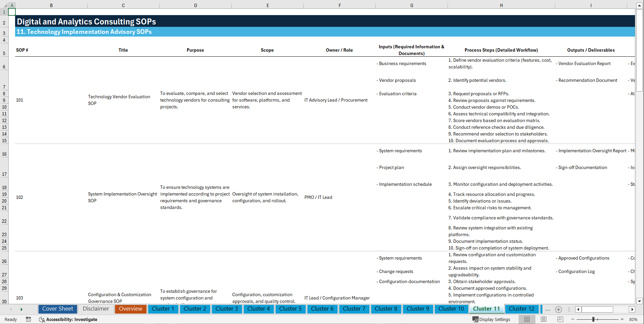Open Display Settings in status bar

click(x=491, y=319)
